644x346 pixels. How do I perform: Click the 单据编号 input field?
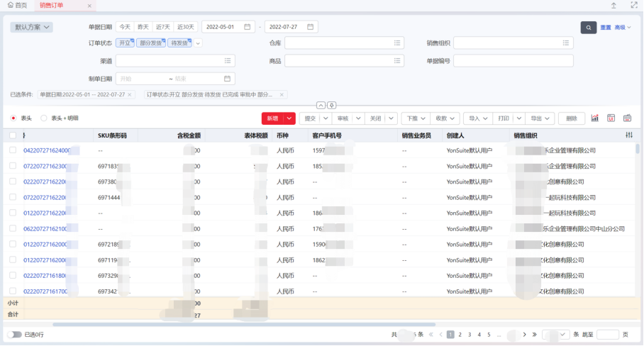coord(513,61)
